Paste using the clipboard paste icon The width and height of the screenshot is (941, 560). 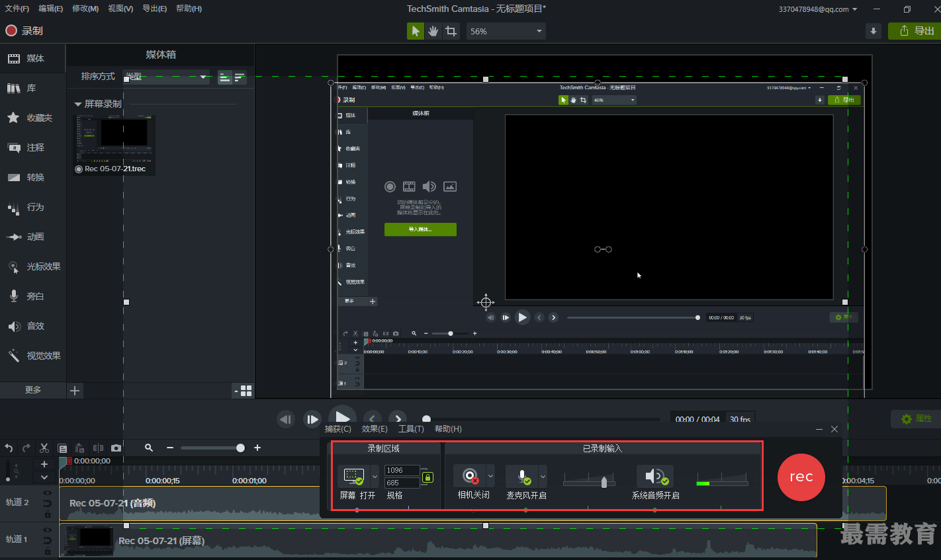click(79, 448)
